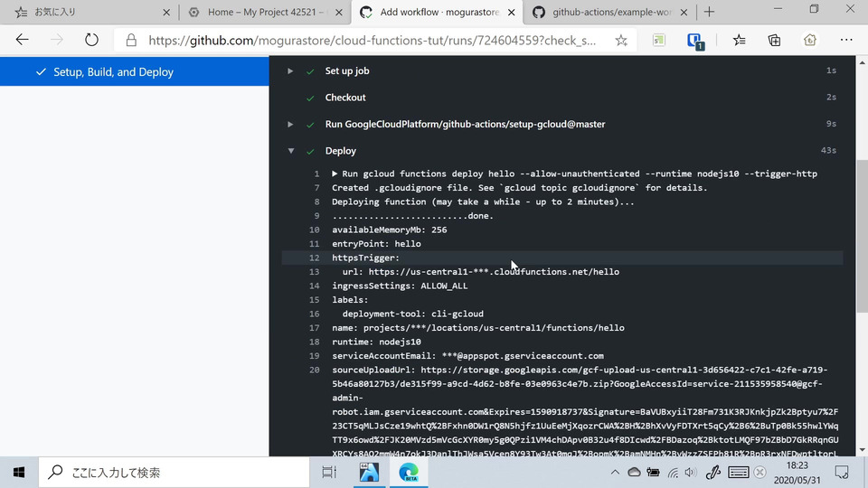Open the Action Center notifications icon

pyautogui.click(x=842, y=473)
